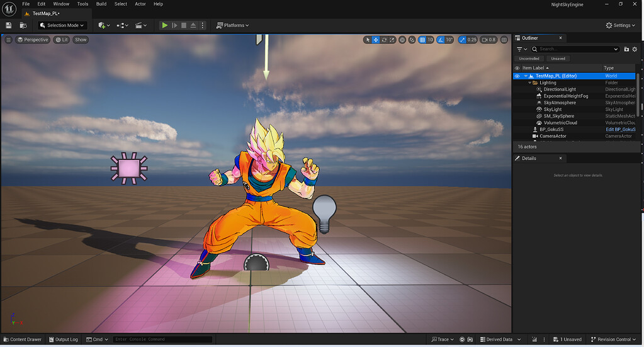
Task: Toggle rotation snapping angle button
Action: pyautogui.click(x=441, y=40)
